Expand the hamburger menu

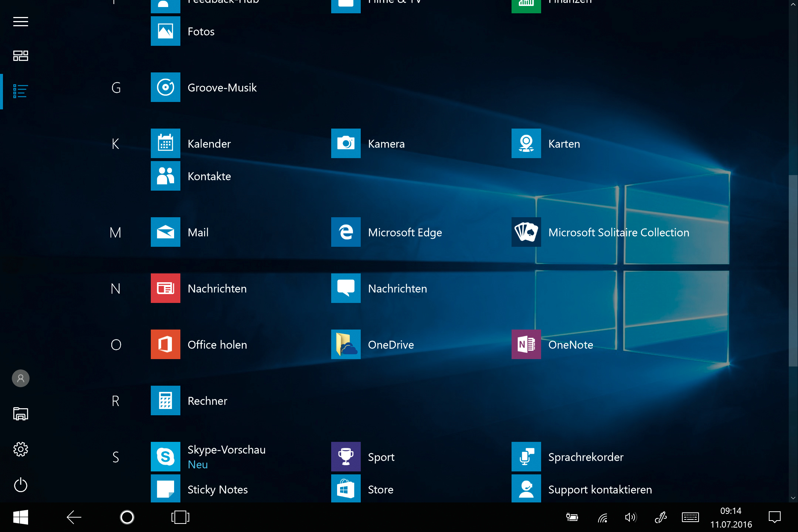pos(21,22)
